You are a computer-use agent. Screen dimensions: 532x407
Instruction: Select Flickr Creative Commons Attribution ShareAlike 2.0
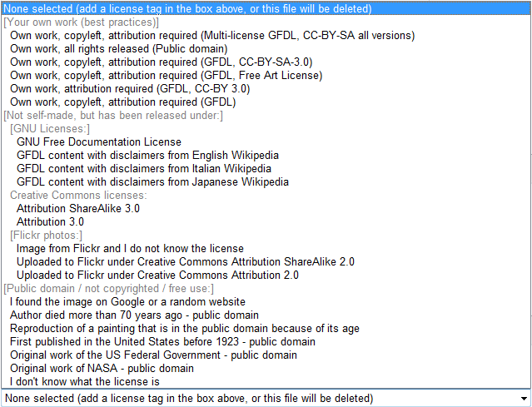[185, 262]
